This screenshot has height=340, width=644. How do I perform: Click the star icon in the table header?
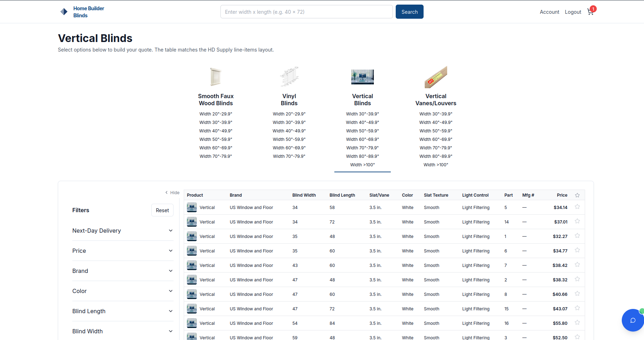coord(577,195)
